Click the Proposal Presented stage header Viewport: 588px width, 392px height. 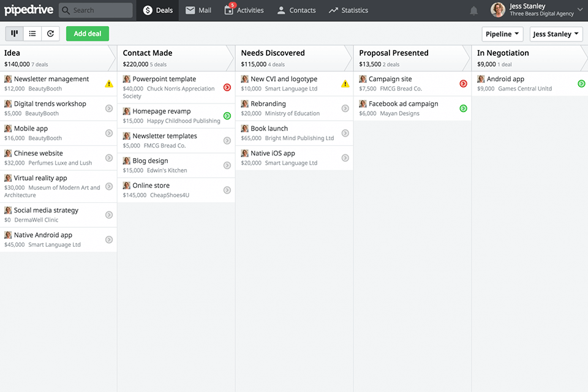(x=412, y=58)
